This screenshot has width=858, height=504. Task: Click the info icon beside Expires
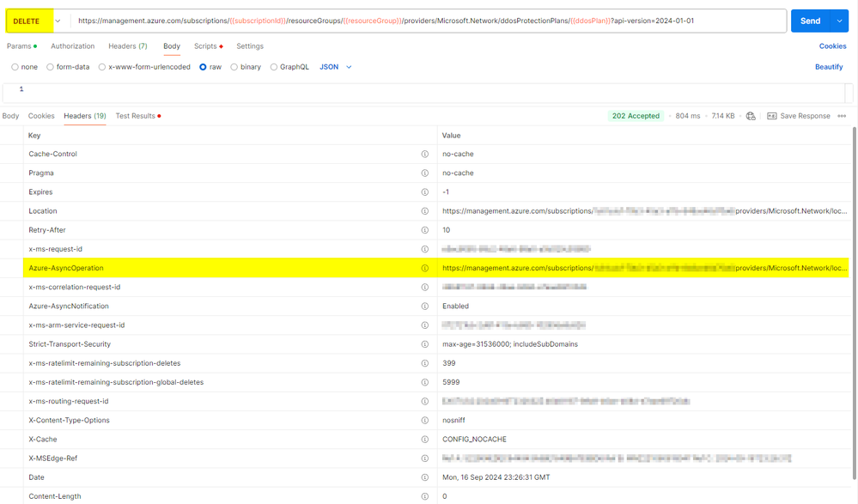pos(424,192)
